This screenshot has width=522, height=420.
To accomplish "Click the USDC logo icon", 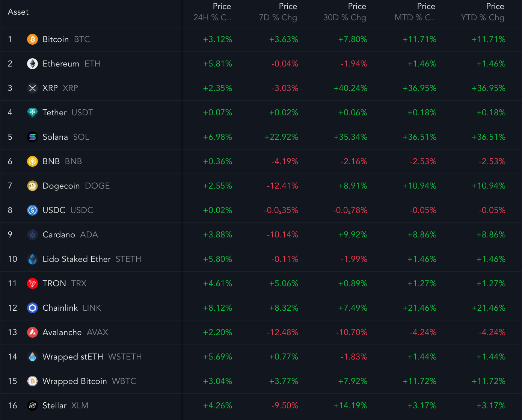I will click(x=33, y=210).
